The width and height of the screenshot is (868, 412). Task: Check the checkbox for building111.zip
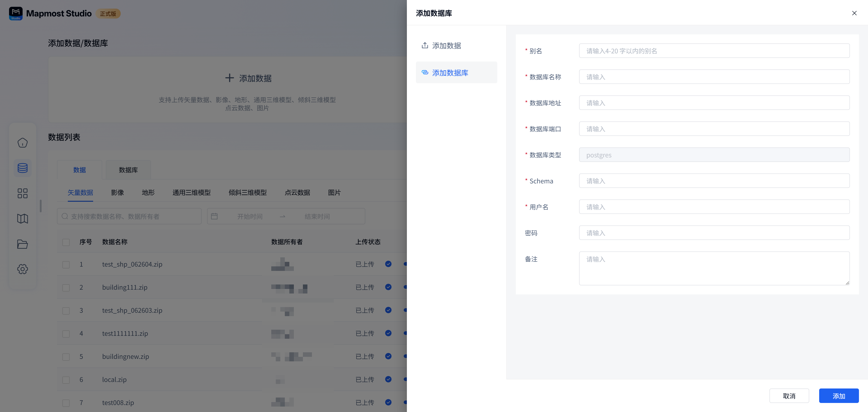[x=66, y=288]
